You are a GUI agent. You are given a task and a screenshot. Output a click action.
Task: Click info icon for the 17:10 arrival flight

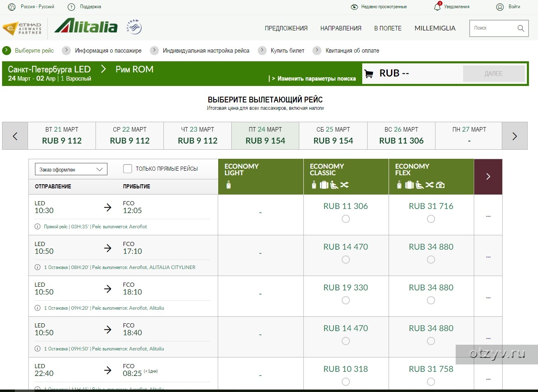click(37, 267)
